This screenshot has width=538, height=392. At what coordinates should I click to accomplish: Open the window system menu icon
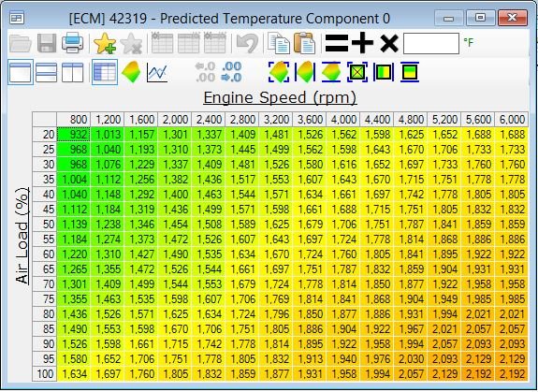17,18
